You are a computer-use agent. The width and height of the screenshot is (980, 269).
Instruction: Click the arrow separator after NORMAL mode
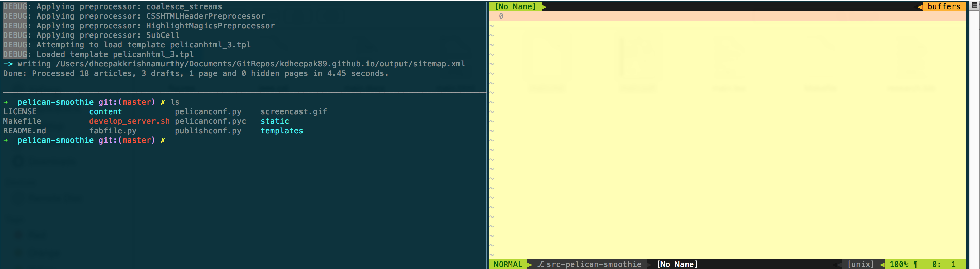point(529,264)
